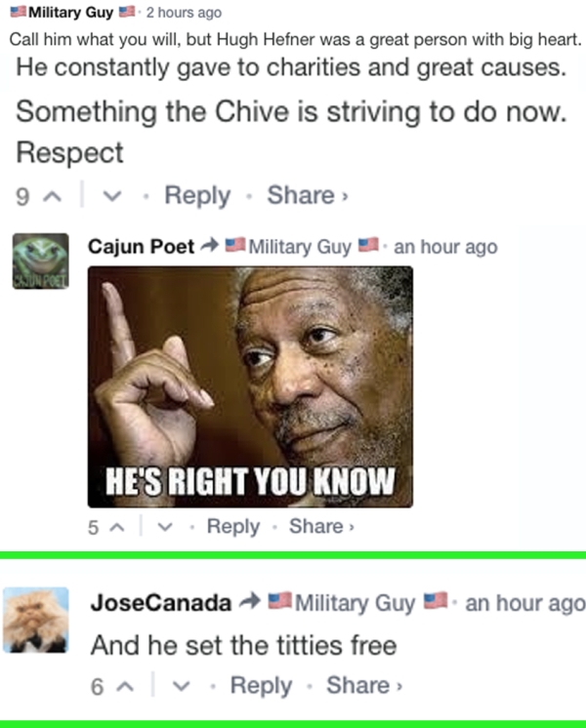Open the "He's right you know" meme image

click(x=250, y=386)
